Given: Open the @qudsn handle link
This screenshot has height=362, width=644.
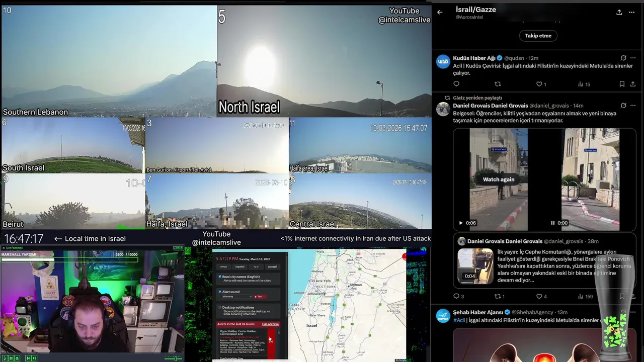Looking at the screenshot, I should pyautogui.click(x=514, y=58).
